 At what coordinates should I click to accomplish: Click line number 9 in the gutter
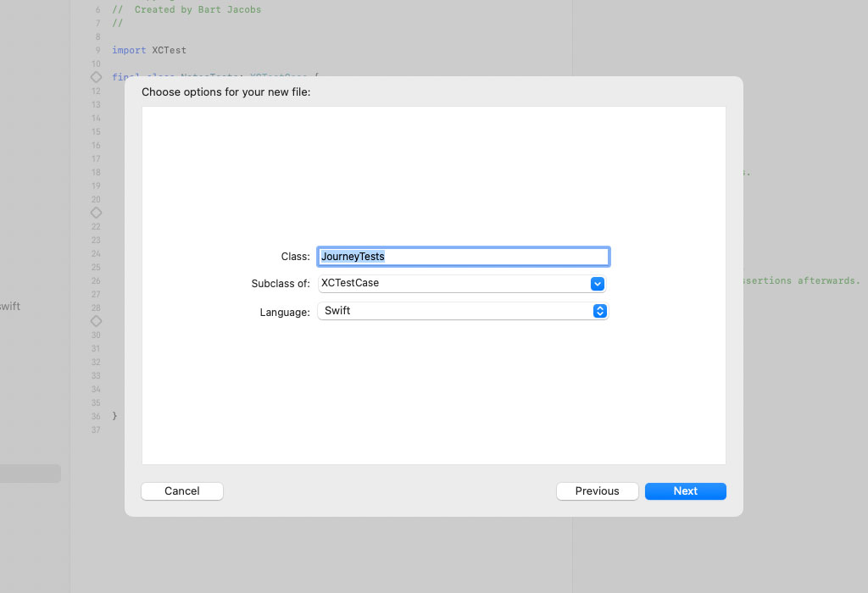point(96,50)
